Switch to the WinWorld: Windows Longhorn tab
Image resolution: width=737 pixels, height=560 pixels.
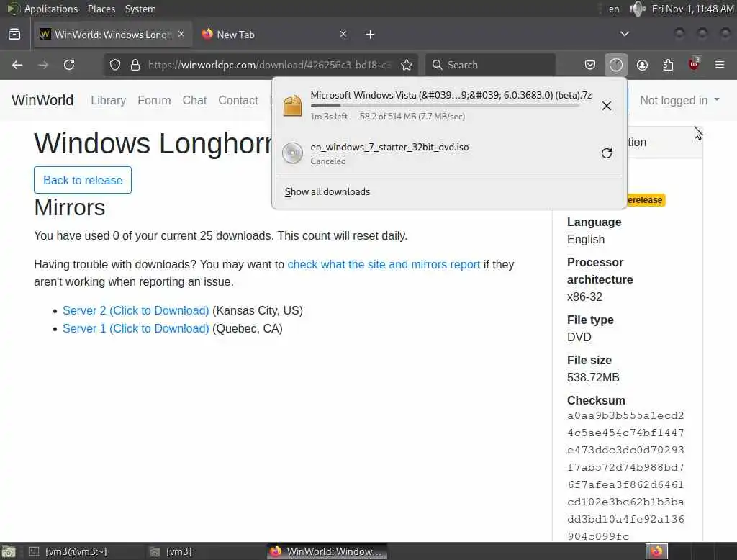pos(113,35)
